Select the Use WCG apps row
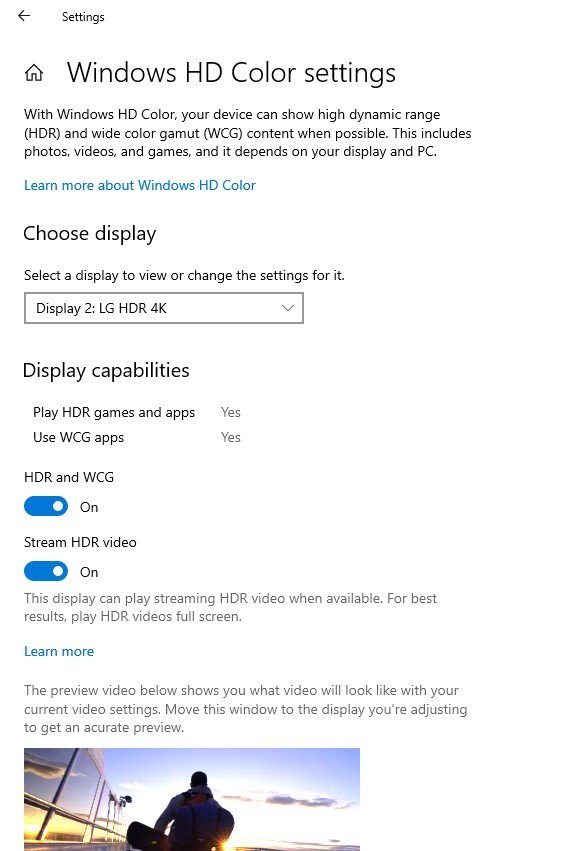 [x=137, y=437]
